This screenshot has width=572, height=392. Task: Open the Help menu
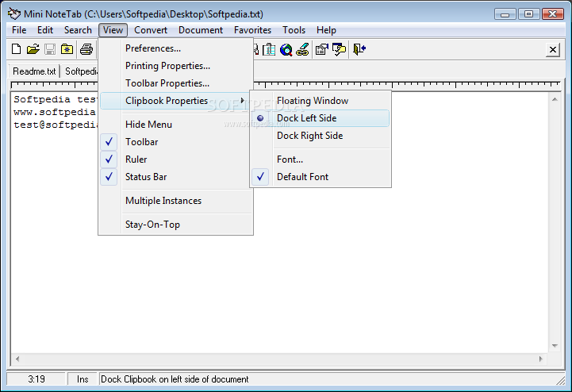point(326,30)
